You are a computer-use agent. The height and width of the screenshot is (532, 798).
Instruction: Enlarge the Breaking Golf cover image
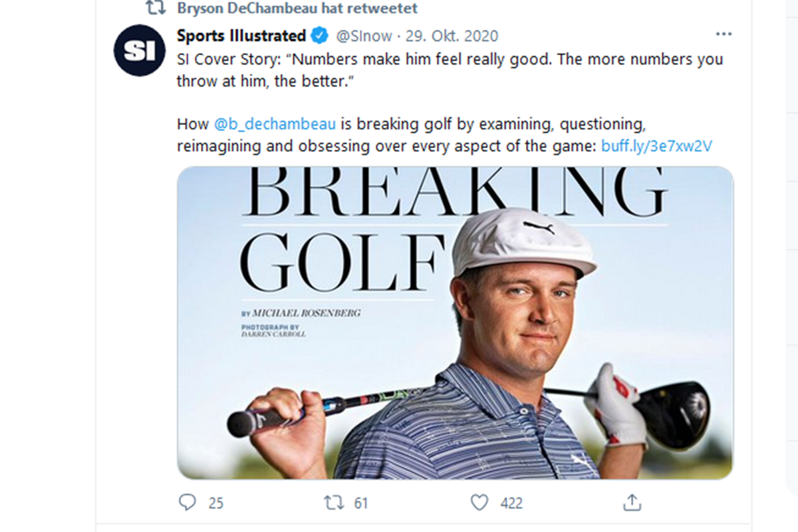point(455,323)
